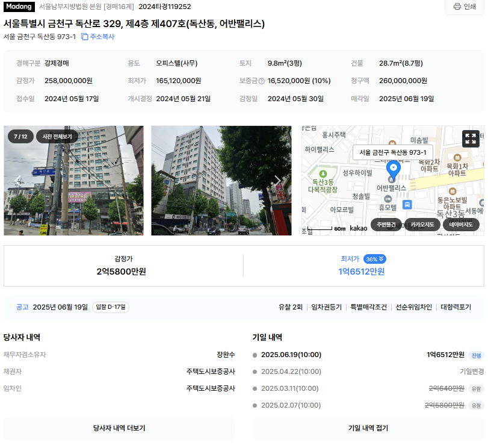Open 네이버지도 map link
The image size is (488, 448).
tap(460, 225)
